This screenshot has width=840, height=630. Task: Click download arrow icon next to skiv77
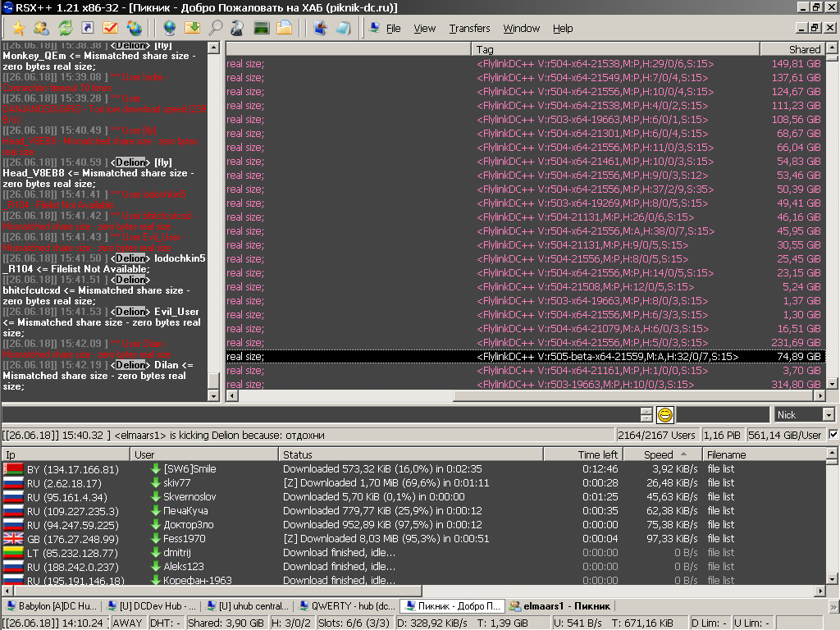[155, 482]
